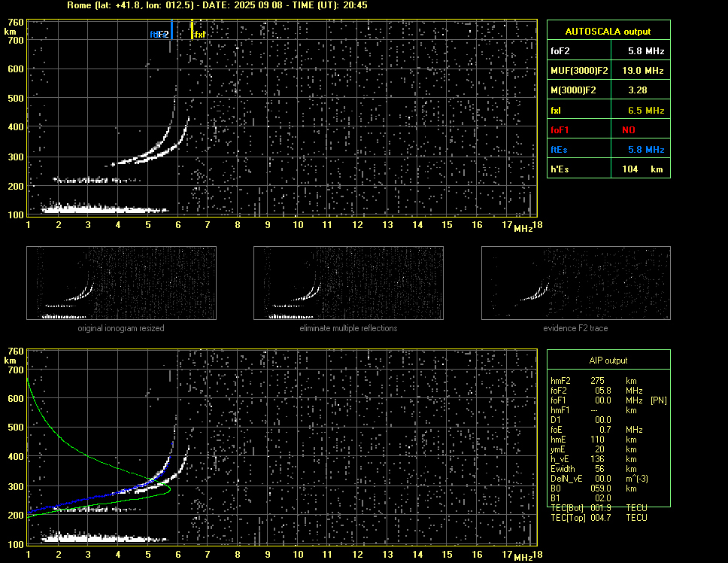Image resolution: width=728 pixels, height=563 pixels.
Task: Click the yellow fxI label in table
Action: point(555,111)
